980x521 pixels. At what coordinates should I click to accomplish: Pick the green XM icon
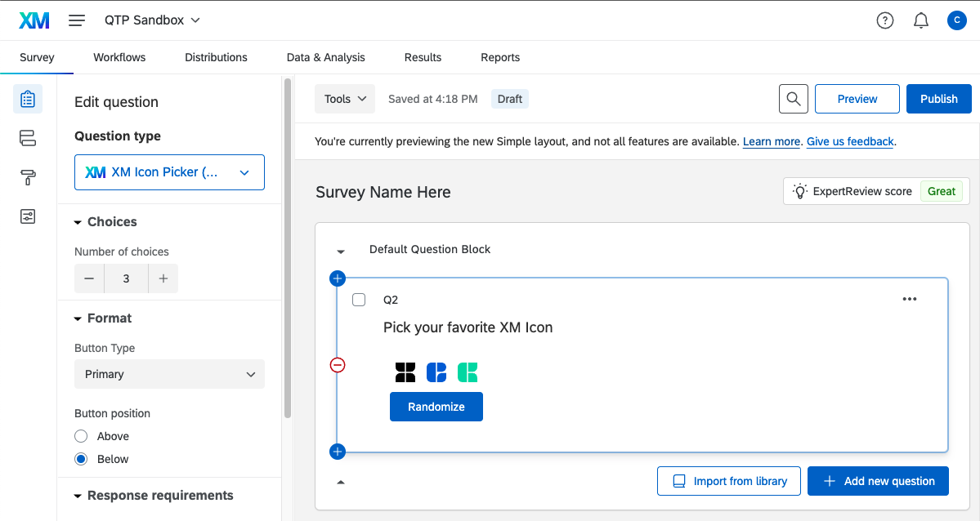tap(468, 372)
